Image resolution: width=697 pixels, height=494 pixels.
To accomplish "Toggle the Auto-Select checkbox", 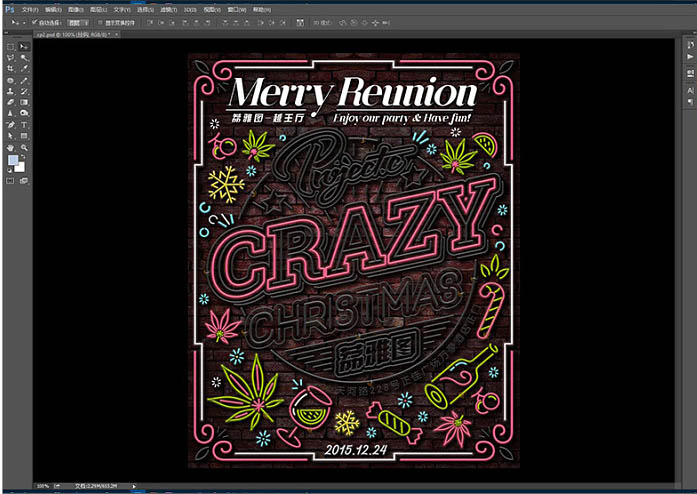I will click(x=34, y=20).
